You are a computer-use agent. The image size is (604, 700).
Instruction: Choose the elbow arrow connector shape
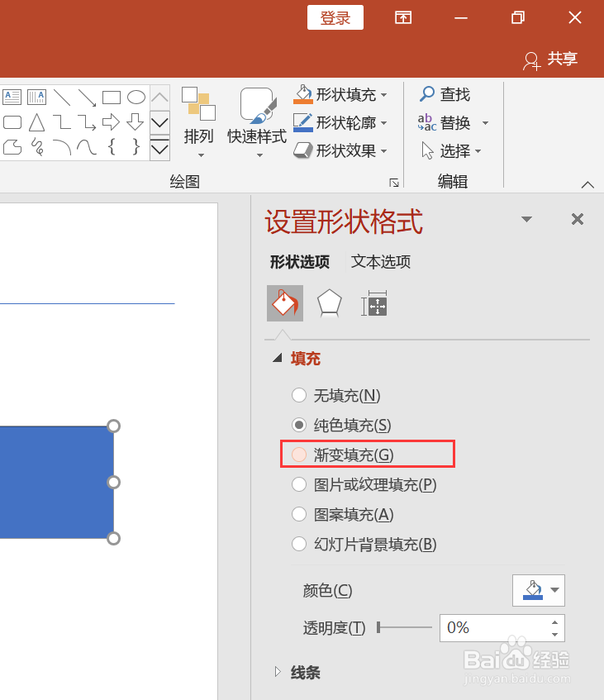pyautogui.click(x=87, y=122)
